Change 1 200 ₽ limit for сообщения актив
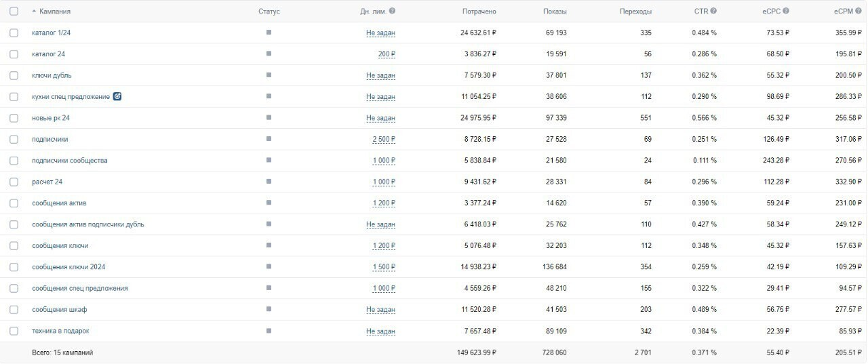This screenshot has width=868, height=364. pos(384,203)
